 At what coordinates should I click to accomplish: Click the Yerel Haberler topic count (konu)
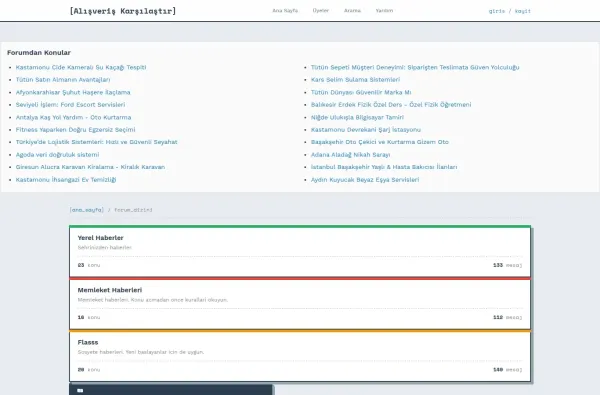89,265
